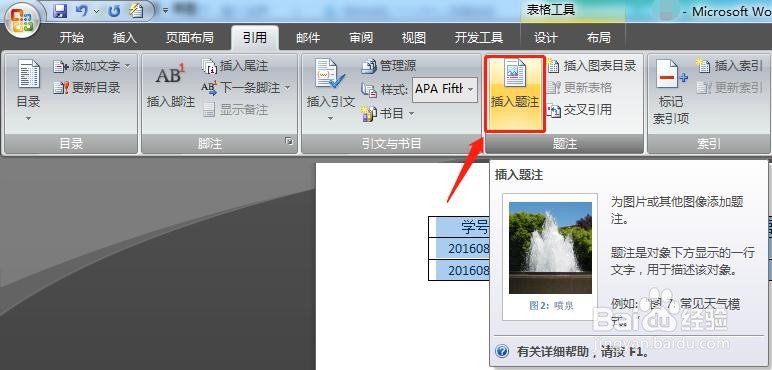Click the 插入题注 button
This screenshot has width=772, height=370.
[x=515, y=93]
